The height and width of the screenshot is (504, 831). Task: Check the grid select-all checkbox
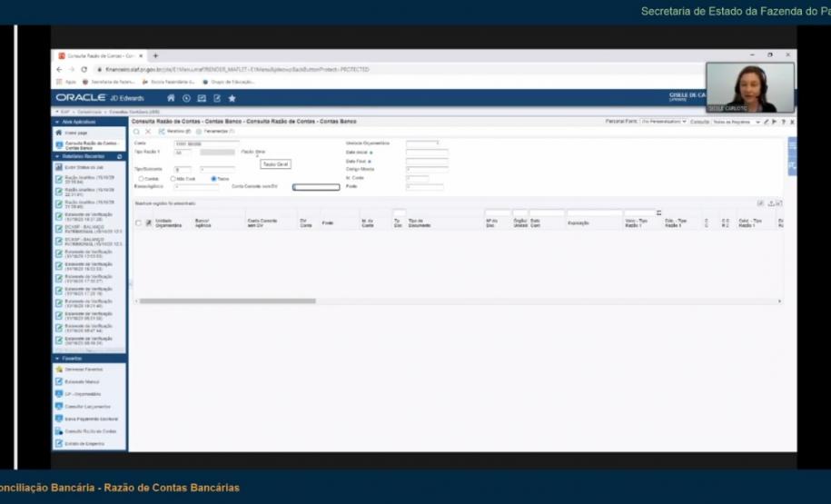point(139,222)
